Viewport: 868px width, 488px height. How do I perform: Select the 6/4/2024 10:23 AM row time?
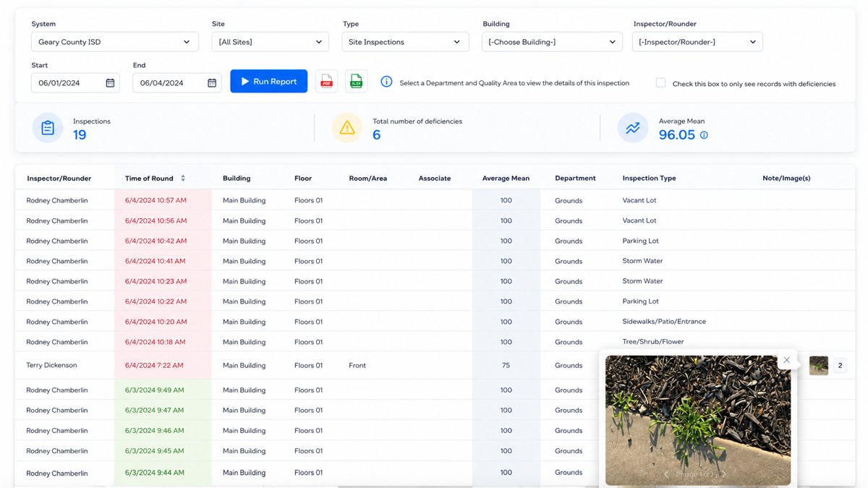pyautogui.click(x=156, y=281)
